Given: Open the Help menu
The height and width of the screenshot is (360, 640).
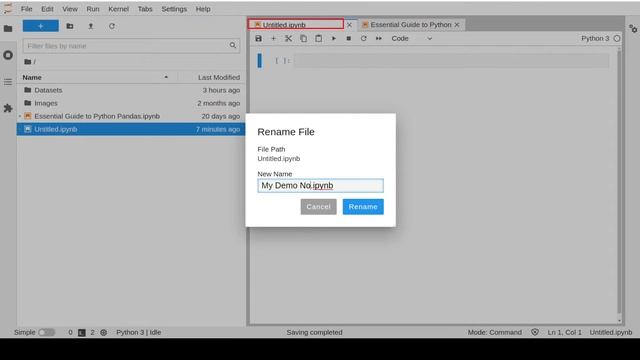Looking at the screenshot, I should (203, 9).
